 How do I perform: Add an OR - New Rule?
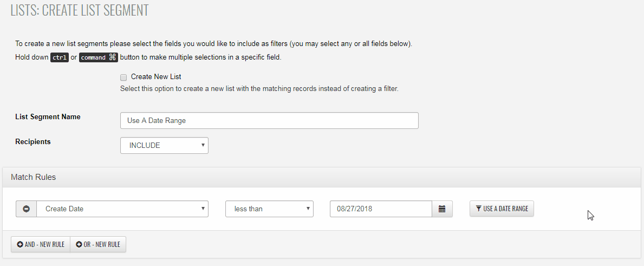pos(98,244)
